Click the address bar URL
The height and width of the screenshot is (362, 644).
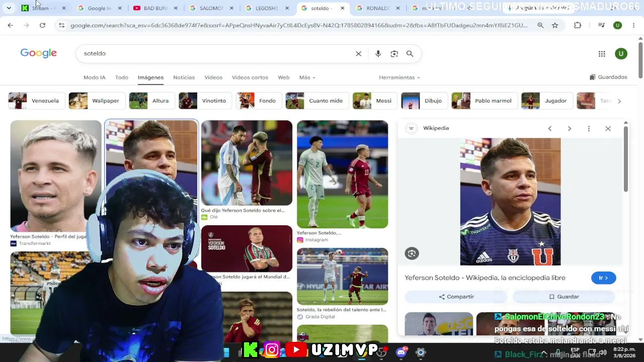(299, 25)
